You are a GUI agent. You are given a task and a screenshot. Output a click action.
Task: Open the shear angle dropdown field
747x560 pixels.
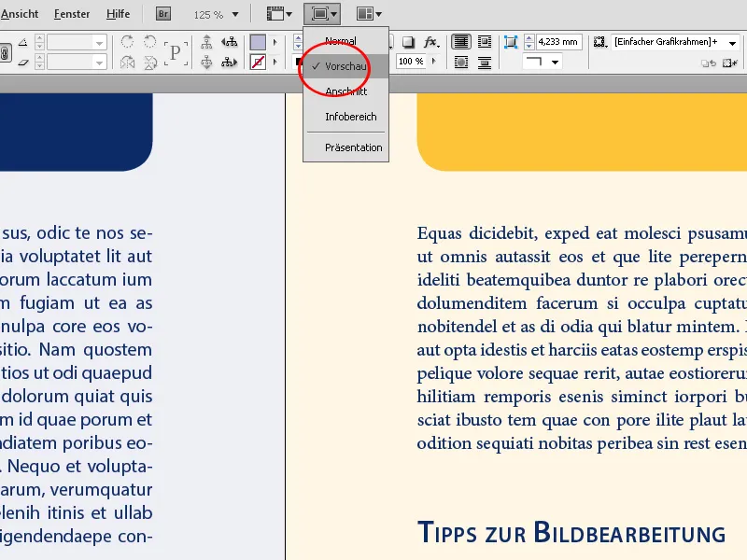(77, 62)
